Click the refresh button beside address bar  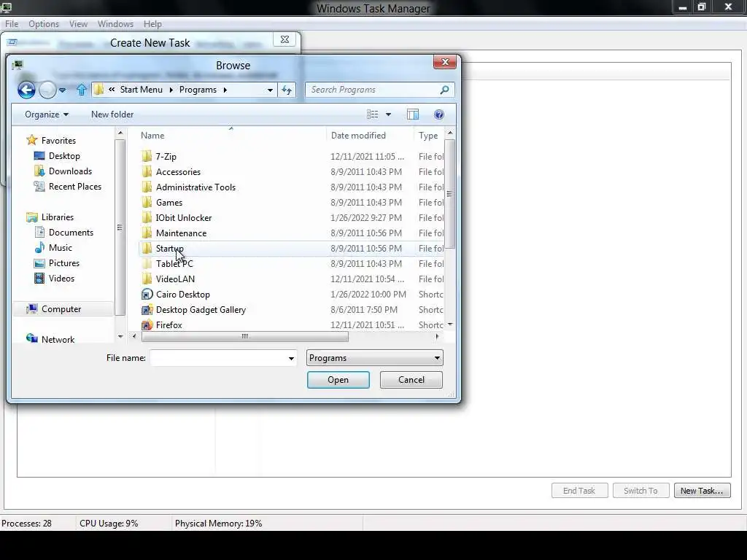(287, 90)
